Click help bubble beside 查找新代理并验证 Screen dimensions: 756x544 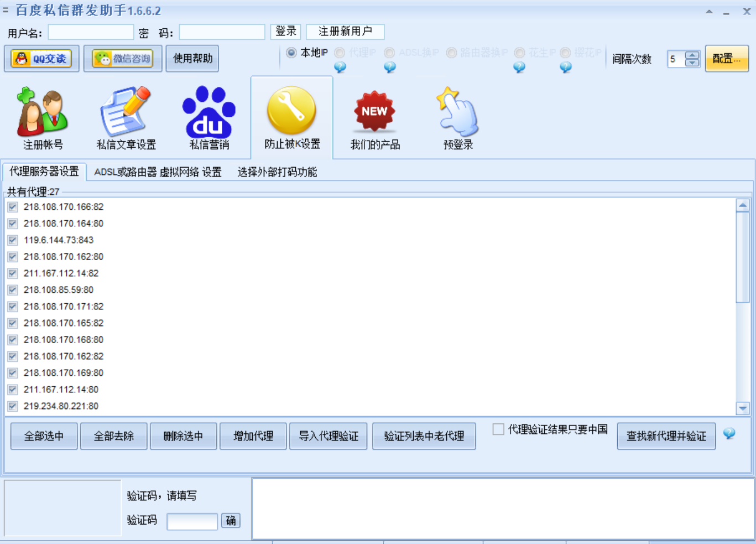(729, 433)
